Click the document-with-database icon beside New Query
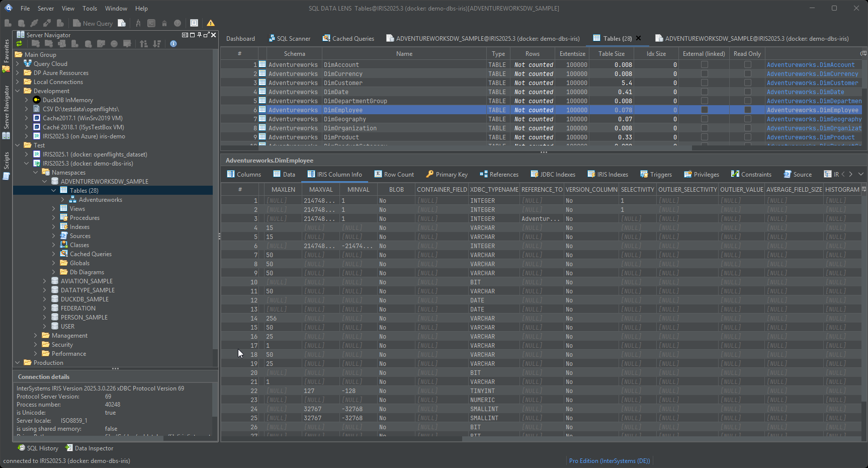Screen dimensions: 868x468 pyautogui.click(x=122, y=23)
